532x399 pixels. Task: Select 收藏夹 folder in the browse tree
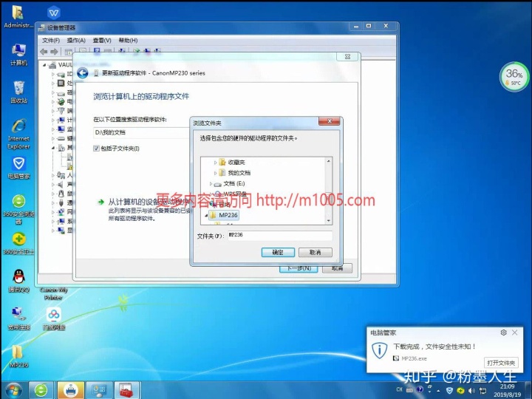pyautogui.click(x=236, y=162)
